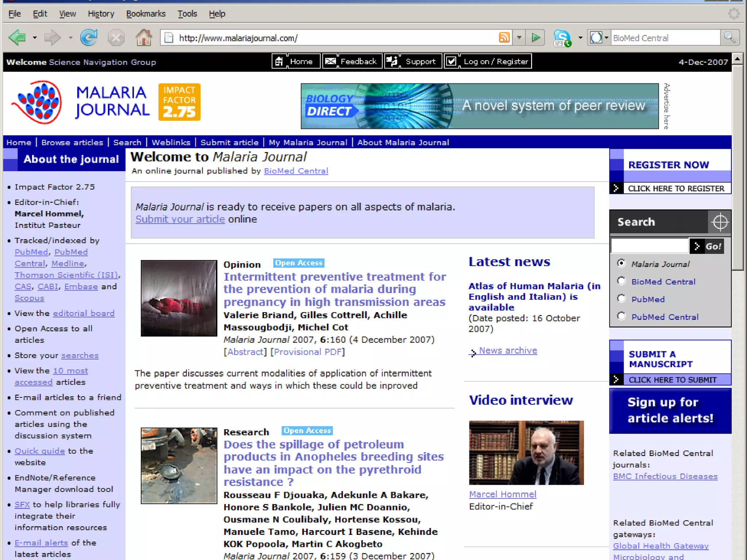
Task: Open the Forward button history dropdown
Action: (x=70, y=38)
